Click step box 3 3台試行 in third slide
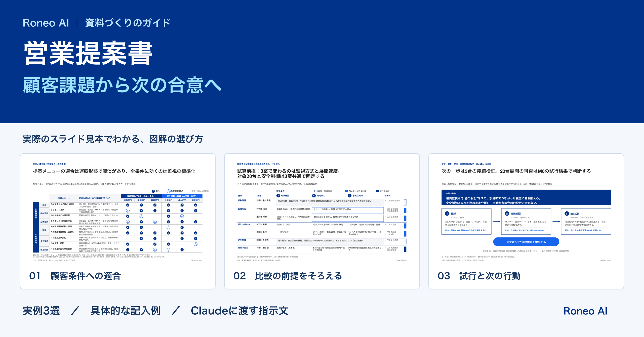The image size is (644, 337). point(586,222)
